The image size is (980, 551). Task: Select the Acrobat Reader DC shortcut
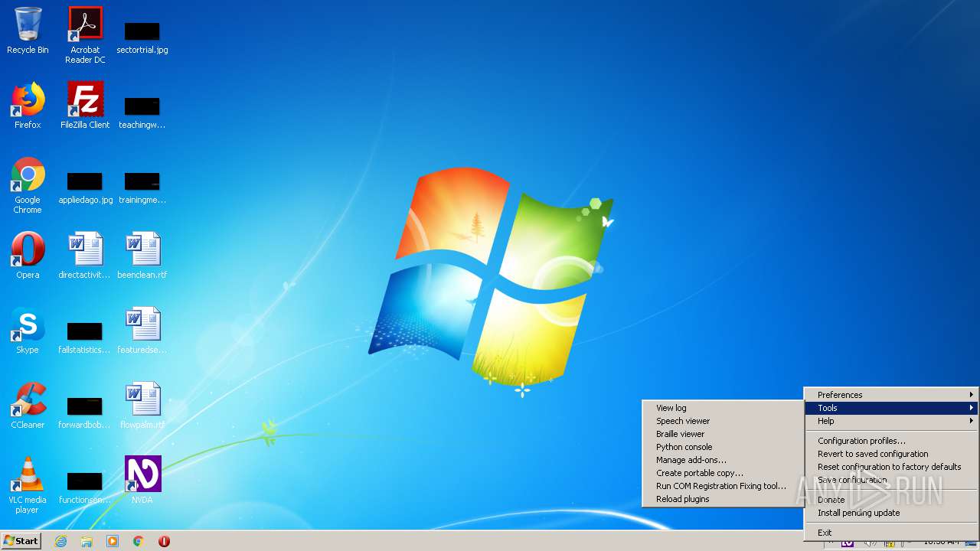click(85, 35)
